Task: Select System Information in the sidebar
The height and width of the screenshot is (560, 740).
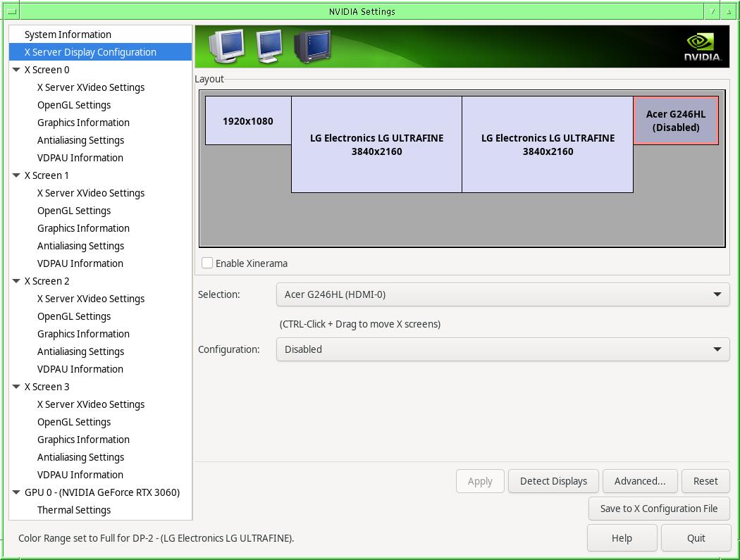Action: pos(100,35)
